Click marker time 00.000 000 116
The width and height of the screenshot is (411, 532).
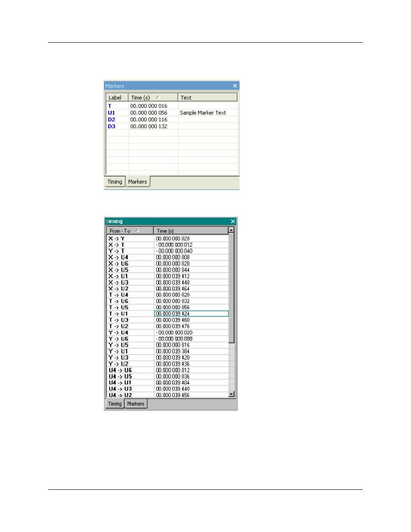tap(149, 120)
